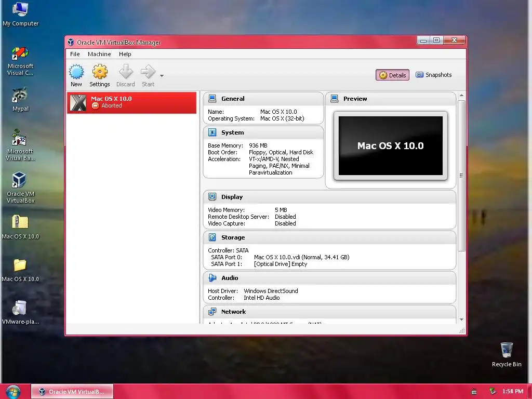Switch to Details view

[392, 75]
